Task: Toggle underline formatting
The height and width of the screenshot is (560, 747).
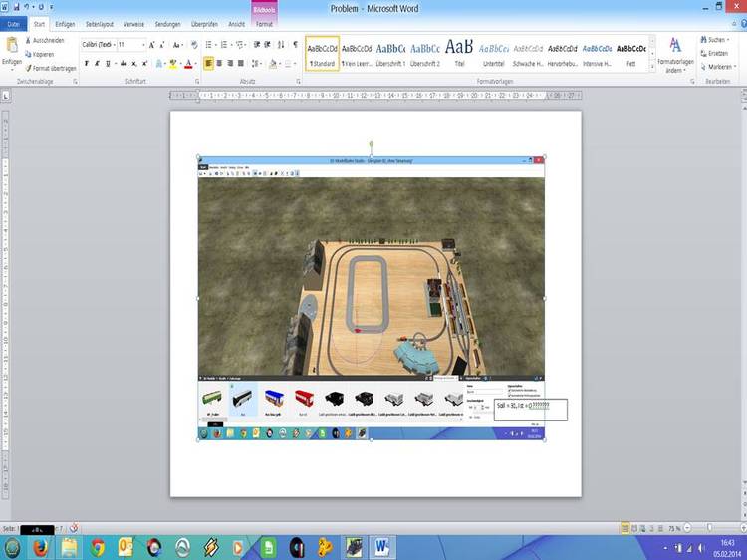Action: click(108, 63)
